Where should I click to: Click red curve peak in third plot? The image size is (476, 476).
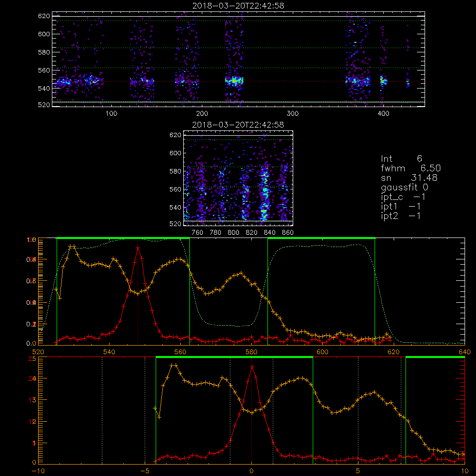138,248
